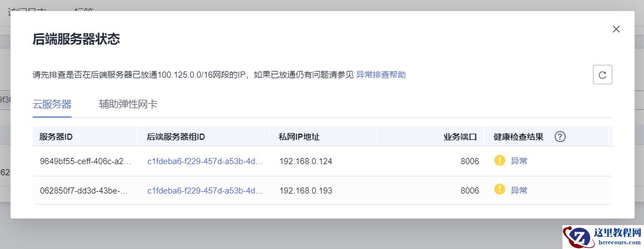Open backend server group link for 192.168.0.193
The image size is (644, 249).
[205, 190]
